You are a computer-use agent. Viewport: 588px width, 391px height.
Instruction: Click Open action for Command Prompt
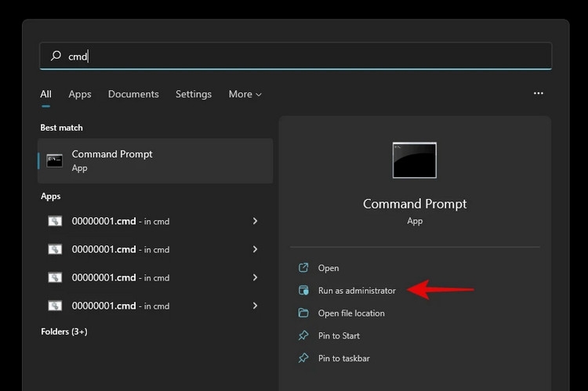pos(328,268)
